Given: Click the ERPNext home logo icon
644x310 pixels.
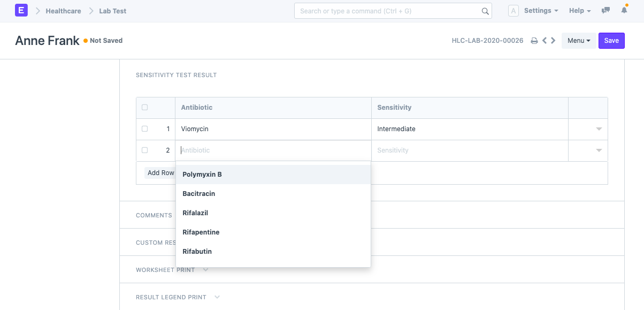Looking at the screenshot, I should pyautogui.click(x=21, y=10).
